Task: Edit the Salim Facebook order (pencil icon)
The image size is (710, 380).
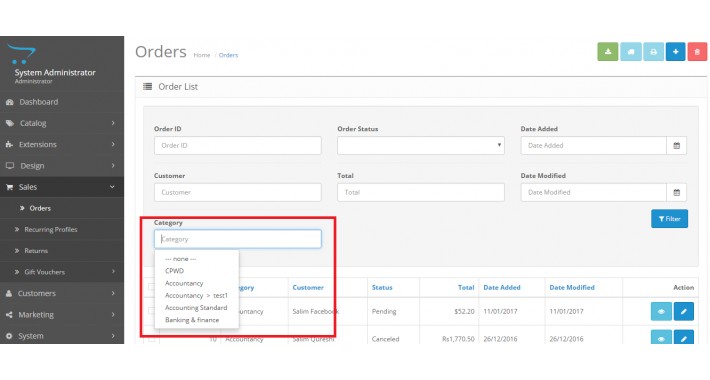Action: tap(684, 312)
